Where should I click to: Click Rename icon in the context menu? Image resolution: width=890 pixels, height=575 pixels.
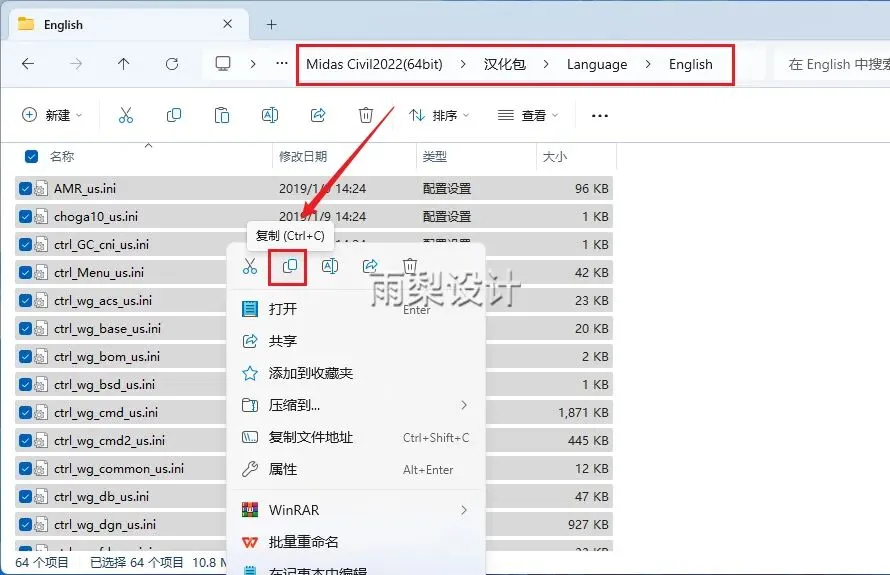coord(330,266)
